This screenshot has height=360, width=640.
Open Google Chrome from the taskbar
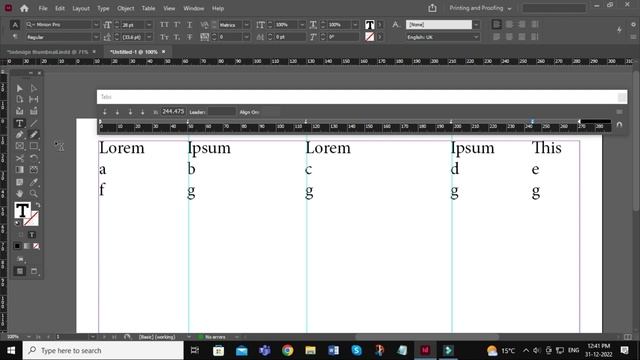pyautogui.click(x=287, y=350)
